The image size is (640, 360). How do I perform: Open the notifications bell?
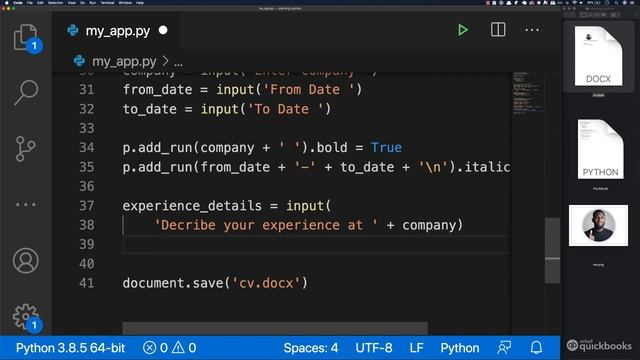[x=536, y=348]
